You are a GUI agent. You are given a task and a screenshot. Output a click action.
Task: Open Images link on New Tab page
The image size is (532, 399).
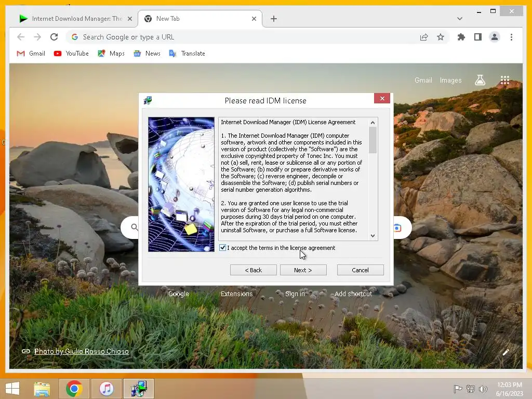(450, 80)
